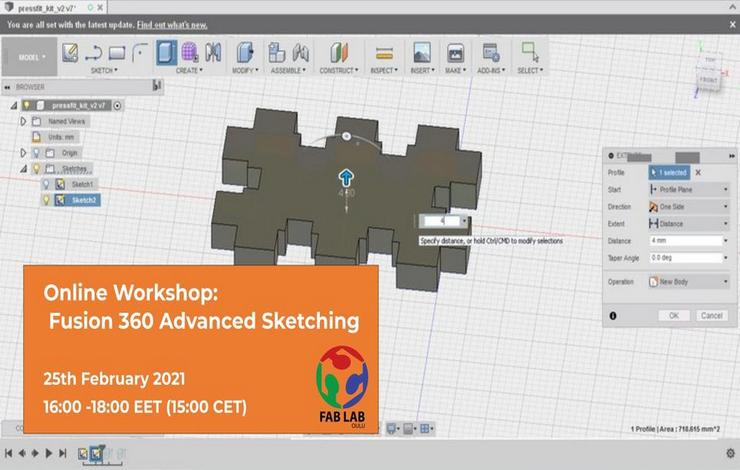Open Grid and Snaps icon in navigation bar
Screen dimensions: 740x470
426,428
